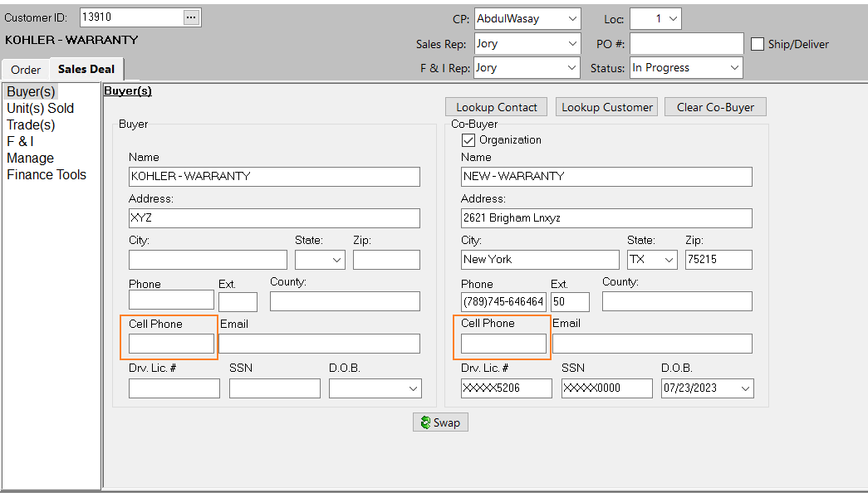Enable the Organization checkbox for Co-Buyer
The image size is (868, 493).
point(468,139)
